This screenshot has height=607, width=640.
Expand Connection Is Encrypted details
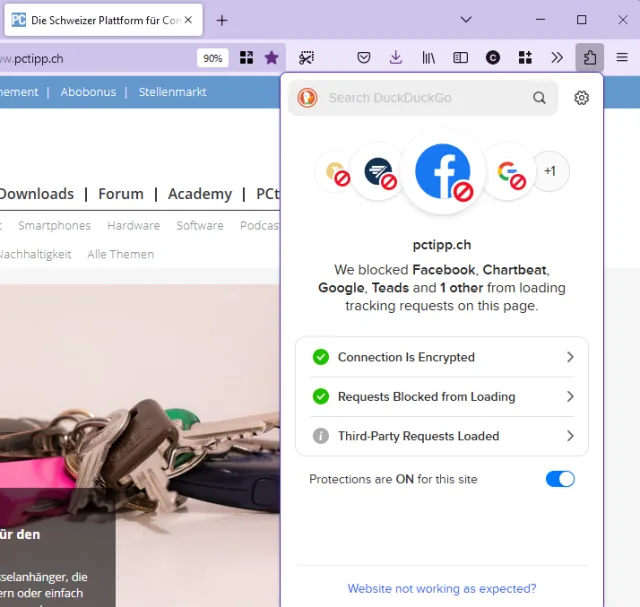point(442,357)
